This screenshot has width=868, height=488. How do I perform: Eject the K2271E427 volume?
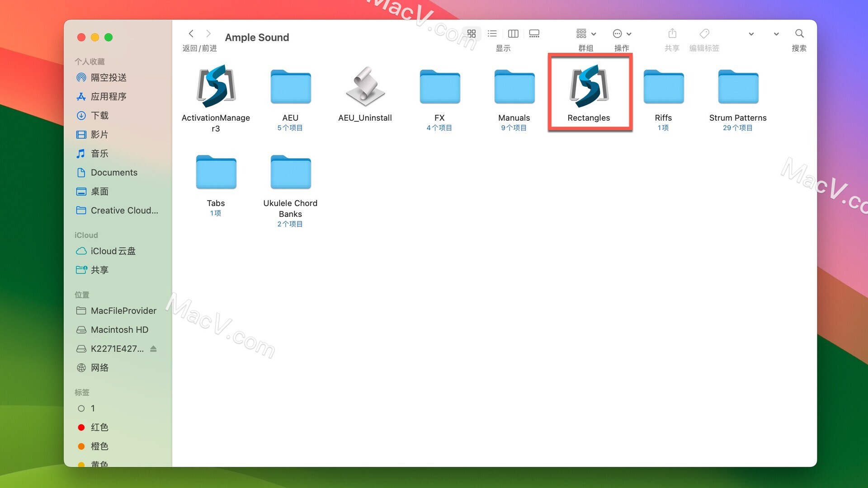pos(153,349)
